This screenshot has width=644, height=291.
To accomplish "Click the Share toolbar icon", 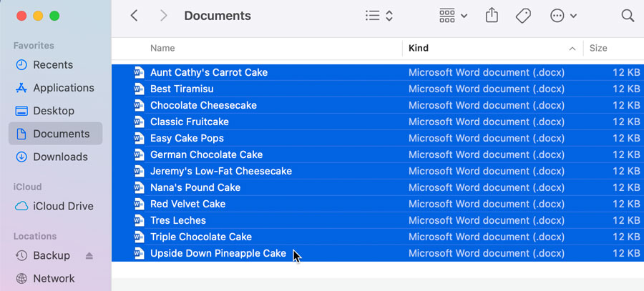I will 492,16.
